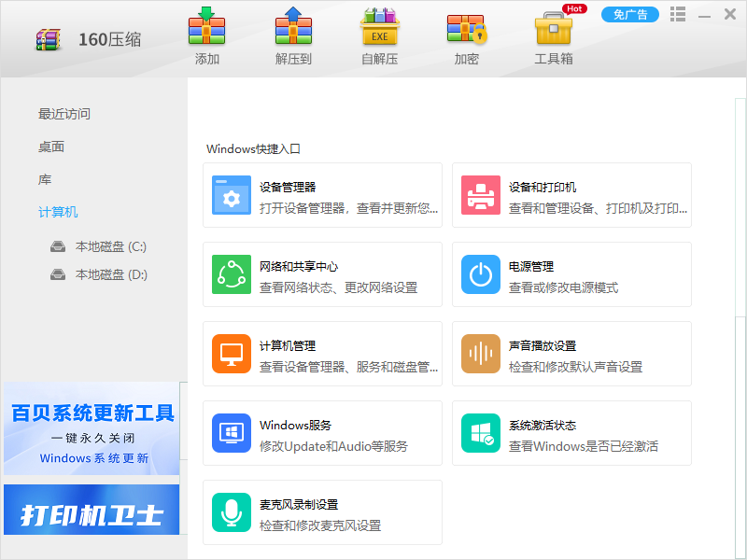The height and width of the screenshot is (560, 747).
Task: Click the 160压缩 app logo icon
Action: (x=49, y=39)
